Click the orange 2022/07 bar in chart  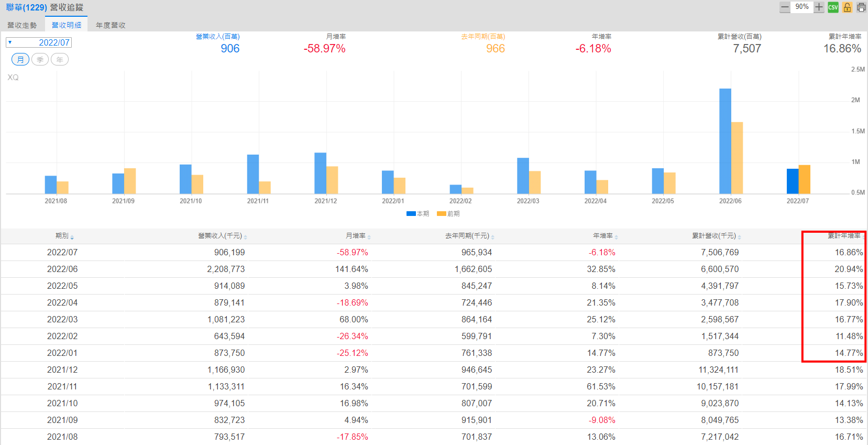pos(805,179)
